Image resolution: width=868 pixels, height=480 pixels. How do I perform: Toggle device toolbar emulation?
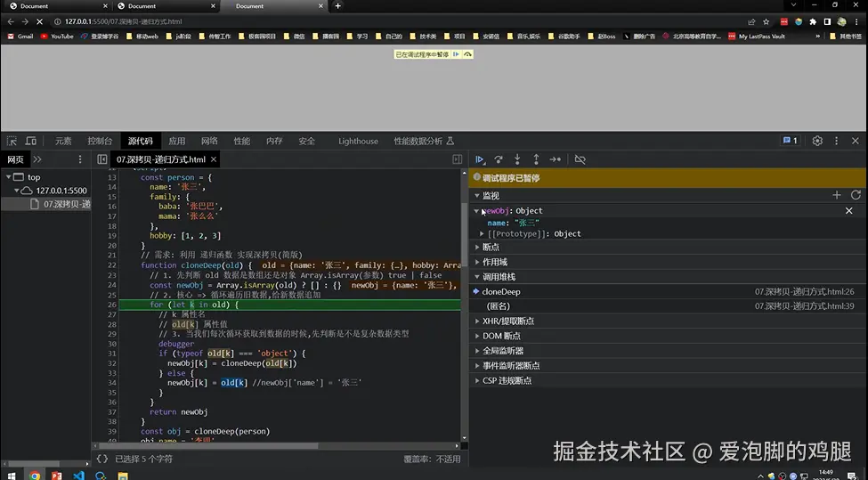[31, 141]
